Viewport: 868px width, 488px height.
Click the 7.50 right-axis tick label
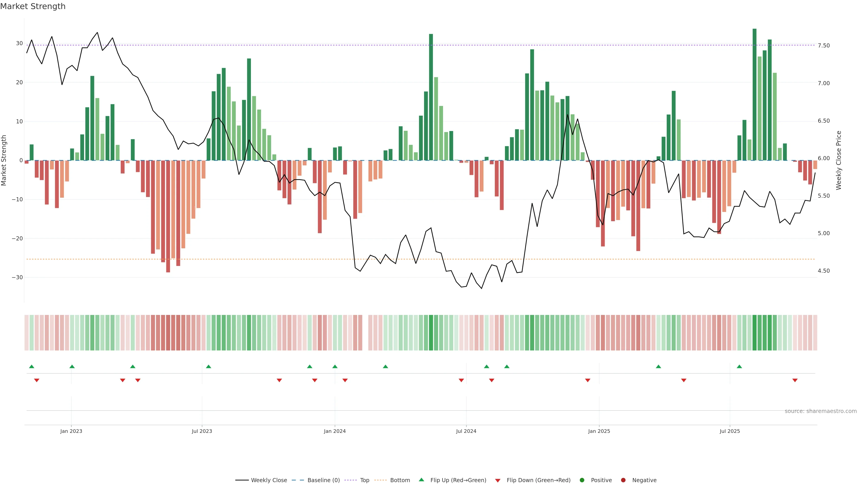point(823,45)
